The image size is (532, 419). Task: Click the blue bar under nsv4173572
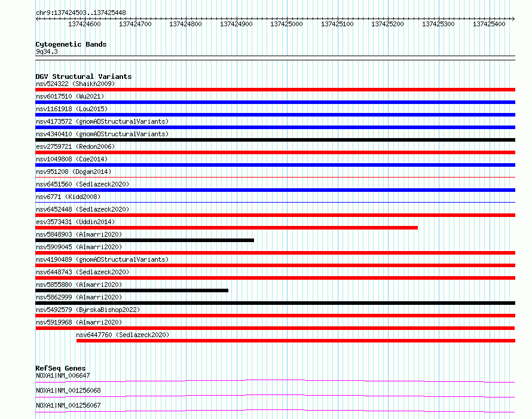[x=275, y=127]
